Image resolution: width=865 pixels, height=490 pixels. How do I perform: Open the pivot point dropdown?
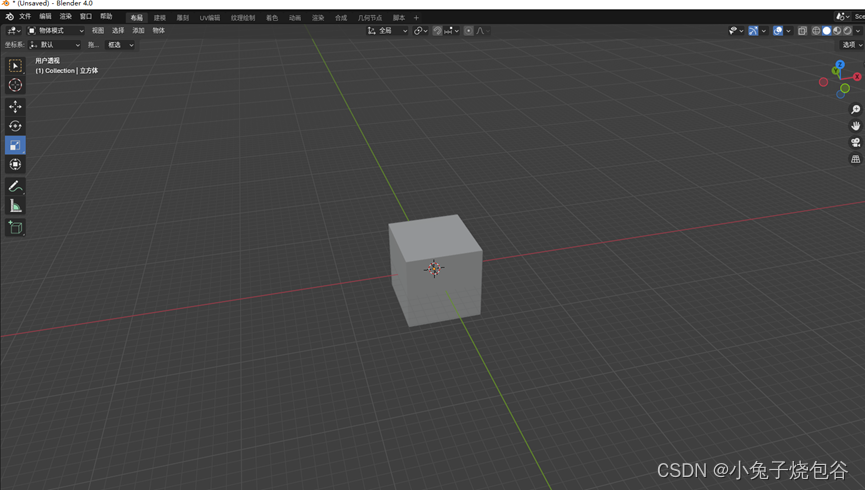pyautogui.click(x=421, y=31)
